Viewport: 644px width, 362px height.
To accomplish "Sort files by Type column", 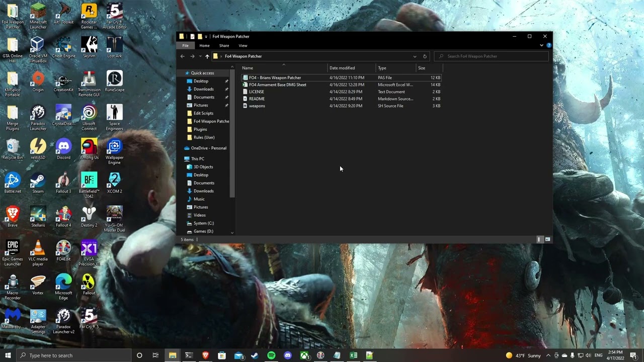I will point(396,68).
